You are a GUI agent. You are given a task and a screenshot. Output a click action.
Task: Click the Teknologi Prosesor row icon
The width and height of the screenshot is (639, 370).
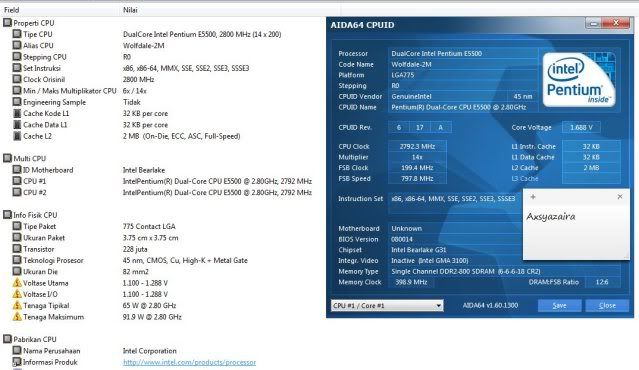(17, 260)
